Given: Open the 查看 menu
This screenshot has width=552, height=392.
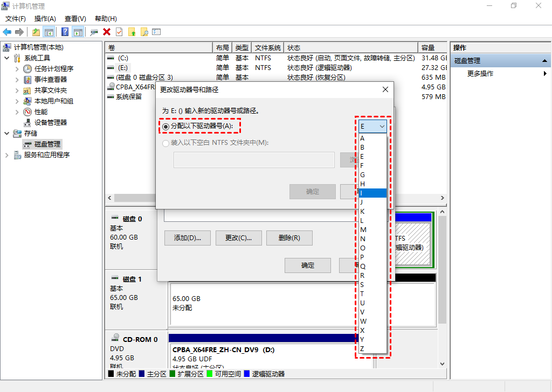Looking at the screenshot, I should coord(75,18).
